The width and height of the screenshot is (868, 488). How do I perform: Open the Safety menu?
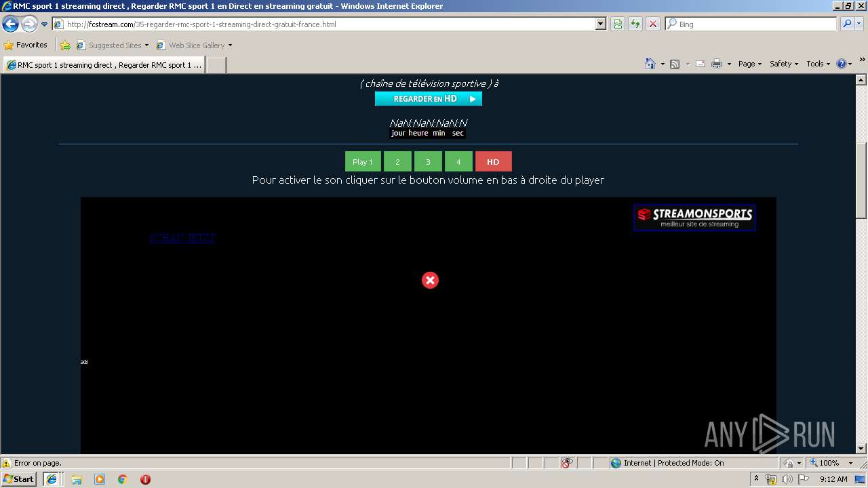[784, 64]
